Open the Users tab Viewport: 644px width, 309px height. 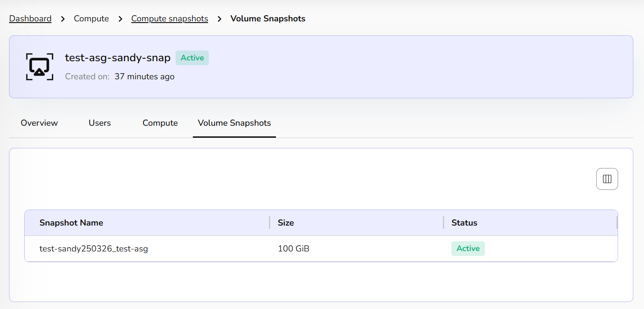pos(100,123)
